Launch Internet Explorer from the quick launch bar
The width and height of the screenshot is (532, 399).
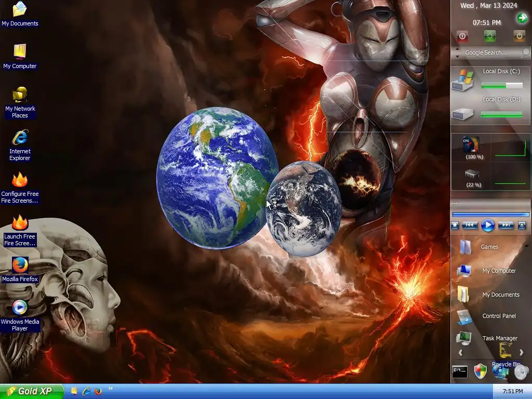tap(87, 391)
